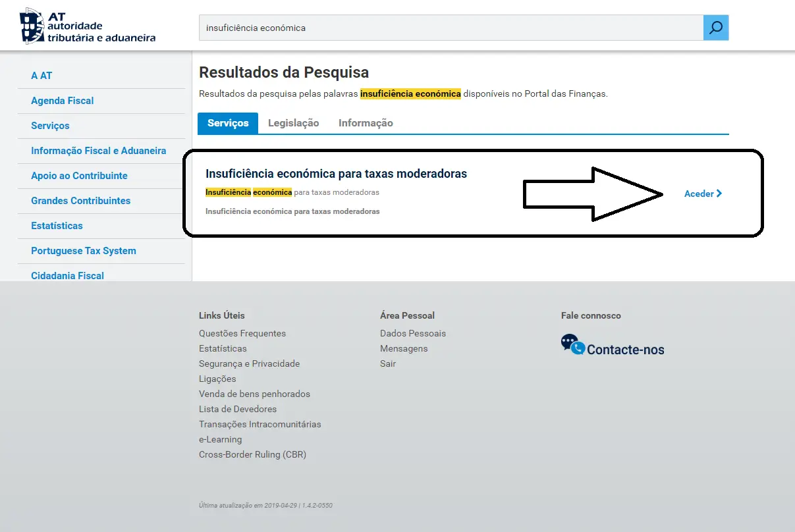Open Dados Pessoais in Área Pessoal

coord(413,333)
